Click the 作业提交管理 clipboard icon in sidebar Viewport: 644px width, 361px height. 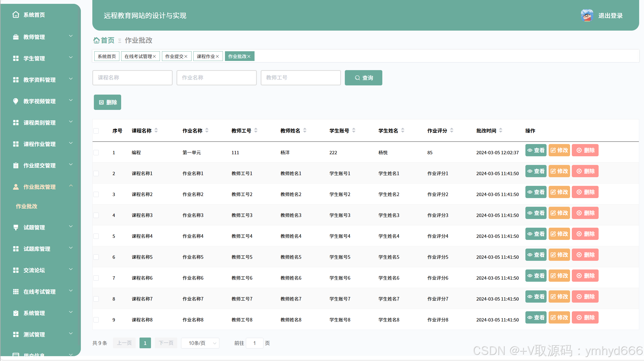click(16, 165)
